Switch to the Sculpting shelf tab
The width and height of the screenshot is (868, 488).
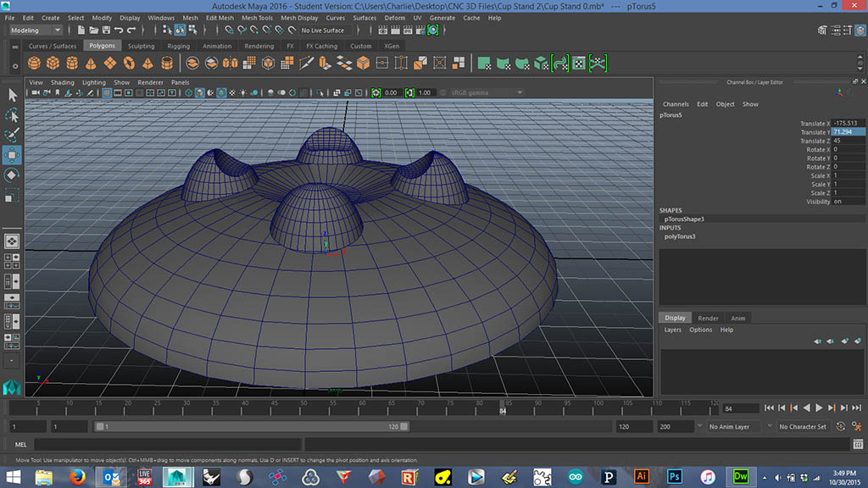pyautogui.click(x=141, y=47)
